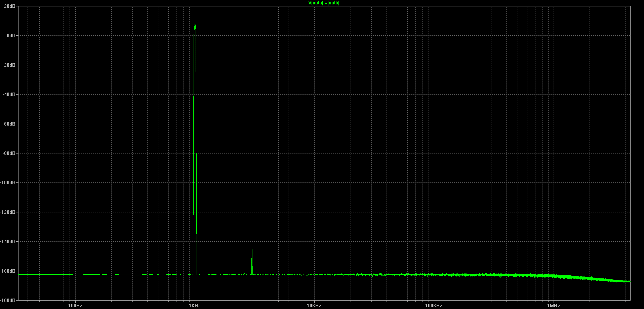Click the tip of the 1KHz fundamental peak
Screen dimensions: 644x309
coord(195,23)
